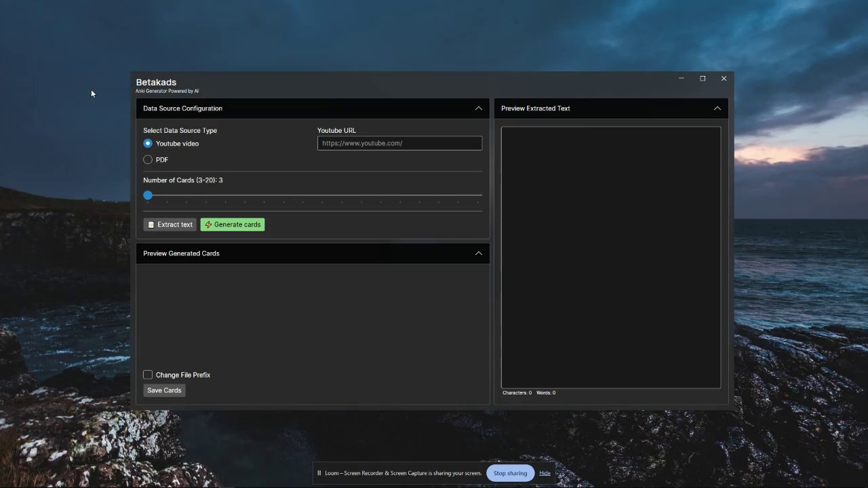Click inside the extracted text preview area
Image resolution: width=868 pixels, height=488 pixels.
click(x=611, y=258)
